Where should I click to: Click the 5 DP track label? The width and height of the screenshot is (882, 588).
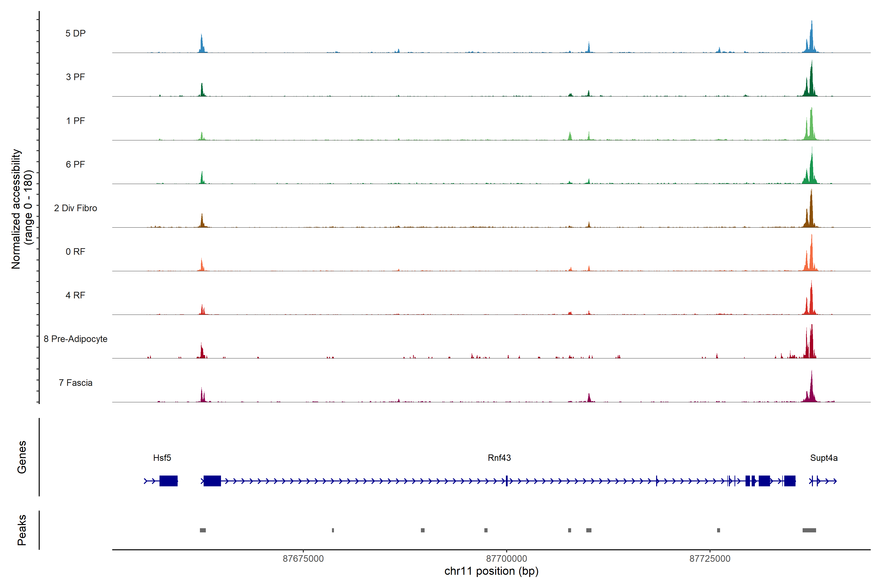(x=75, y=33)
